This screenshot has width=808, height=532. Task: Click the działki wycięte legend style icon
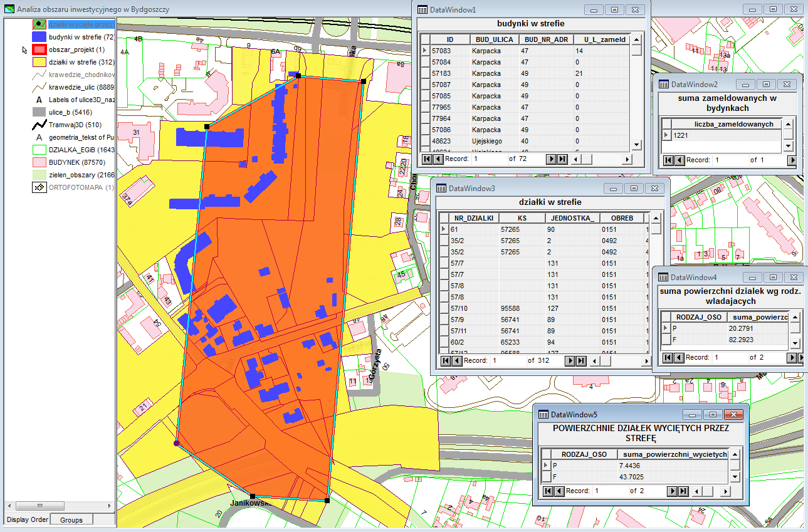coord(39,24)
